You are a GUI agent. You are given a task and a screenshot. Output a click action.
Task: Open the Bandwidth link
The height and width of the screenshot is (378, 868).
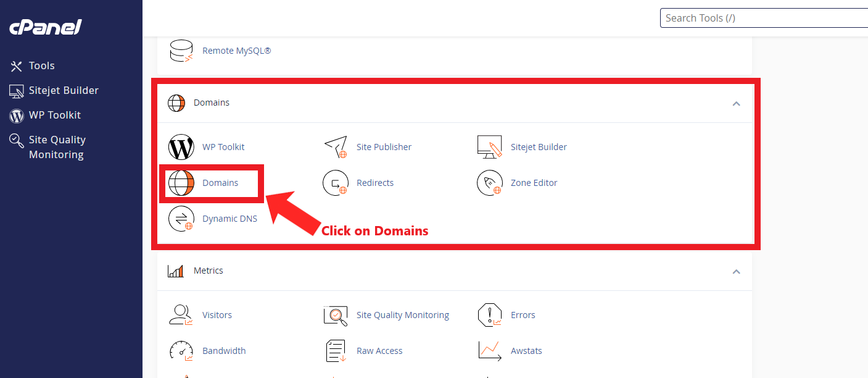click(224, 351)
